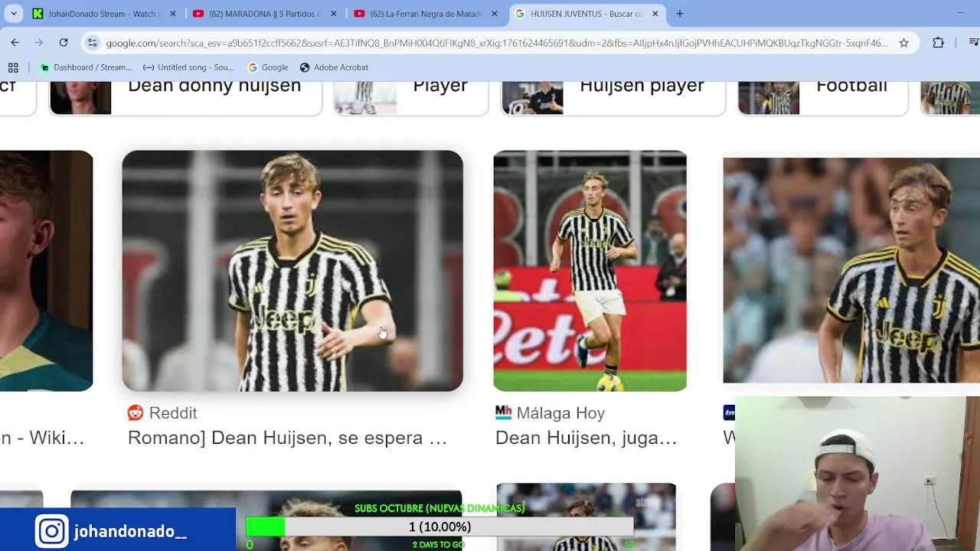Close the MARADONA 5 Partidos tab

(334, 13)
